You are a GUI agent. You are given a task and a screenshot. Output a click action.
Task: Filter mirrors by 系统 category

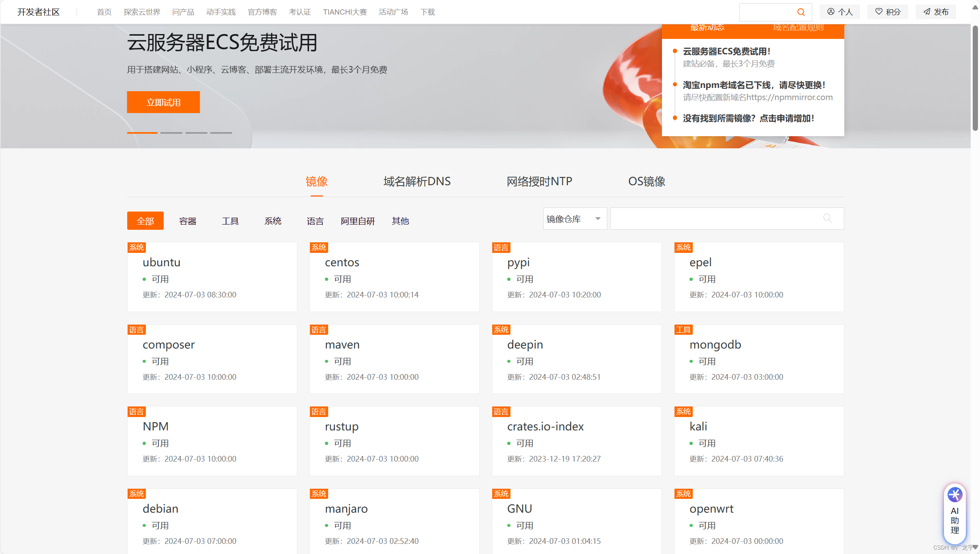coord(273,221)
